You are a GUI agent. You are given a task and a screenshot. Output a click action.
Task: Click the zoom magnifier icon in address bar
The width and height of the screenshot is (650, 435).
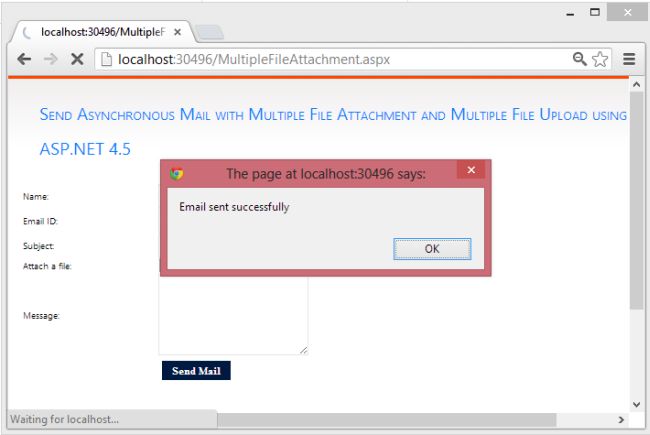[x=580, y=59]
